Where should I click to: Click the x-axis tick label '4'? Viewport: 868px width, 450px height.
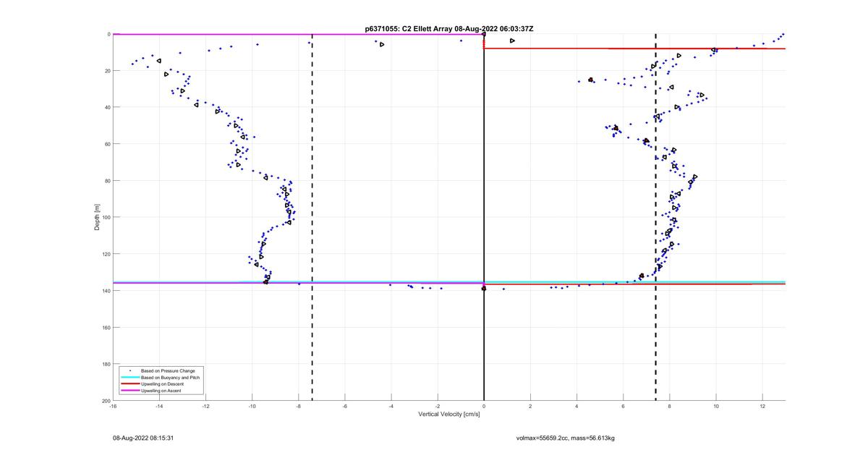click(576, 407)
